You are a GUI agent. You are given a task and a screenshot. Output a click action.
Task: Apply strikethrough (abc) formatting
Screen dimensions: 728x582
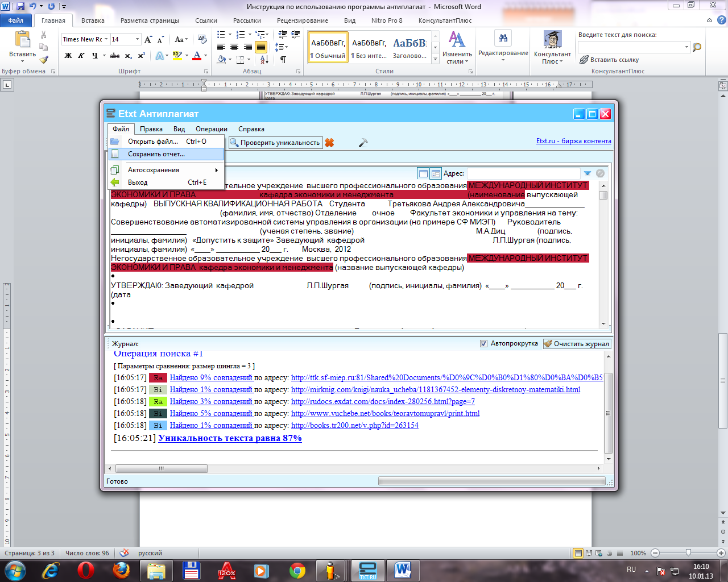click(115, 56)
